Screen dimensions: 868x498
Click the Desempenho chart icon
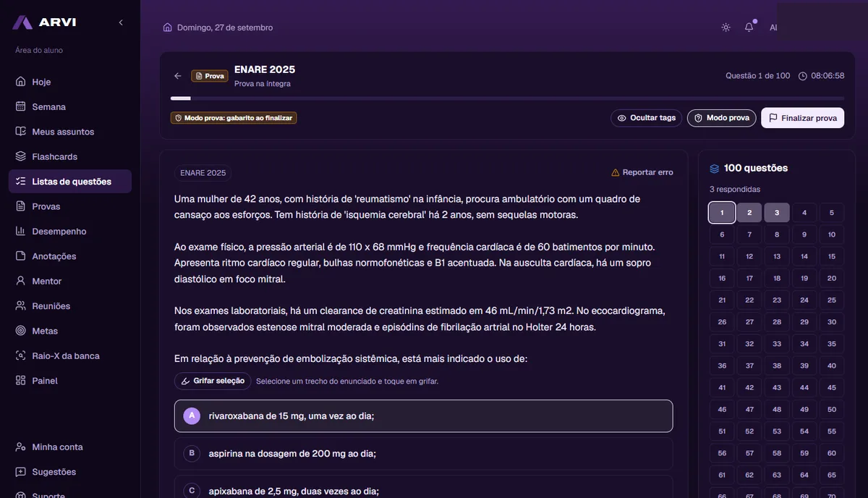(21, 231)
